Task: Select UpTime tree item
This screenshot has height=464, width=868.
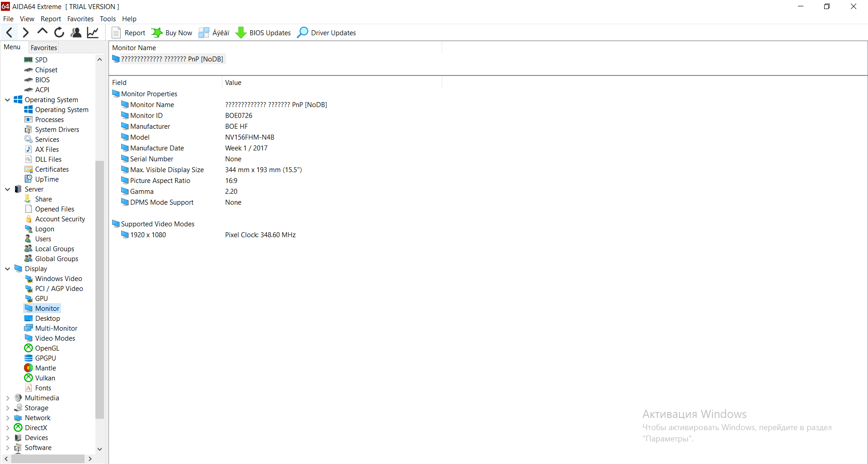Action: click(42, 179)
